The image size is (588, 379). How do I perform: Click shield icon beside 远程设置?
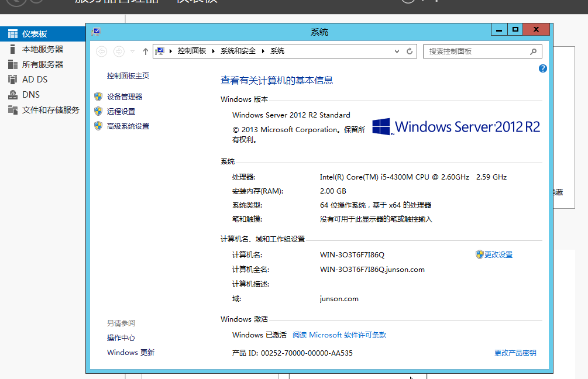tap(98, 111)
